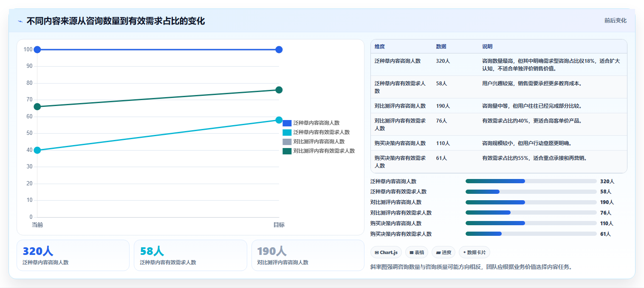Click the 购买决策内容咨询人数 progress bar
This screenshot has height=288, width=644.
click(x=531, y=223)
